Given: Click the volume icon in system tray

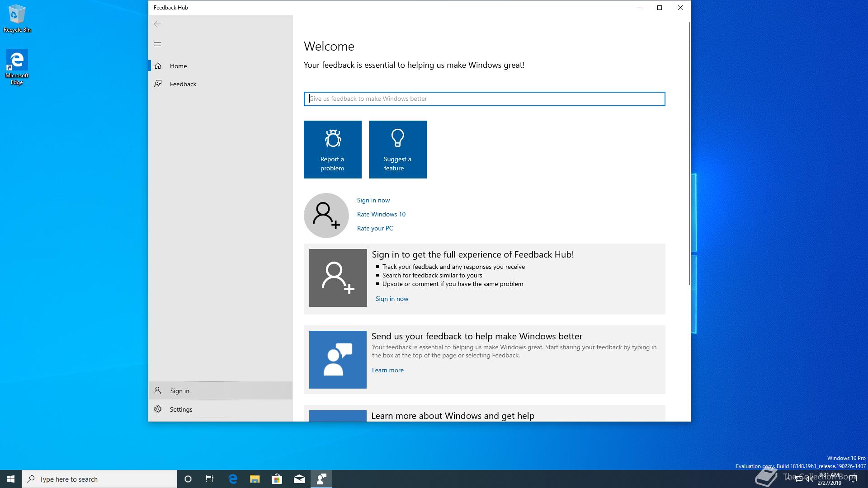Looking at the screenshot, I should [x=810, y=479].
